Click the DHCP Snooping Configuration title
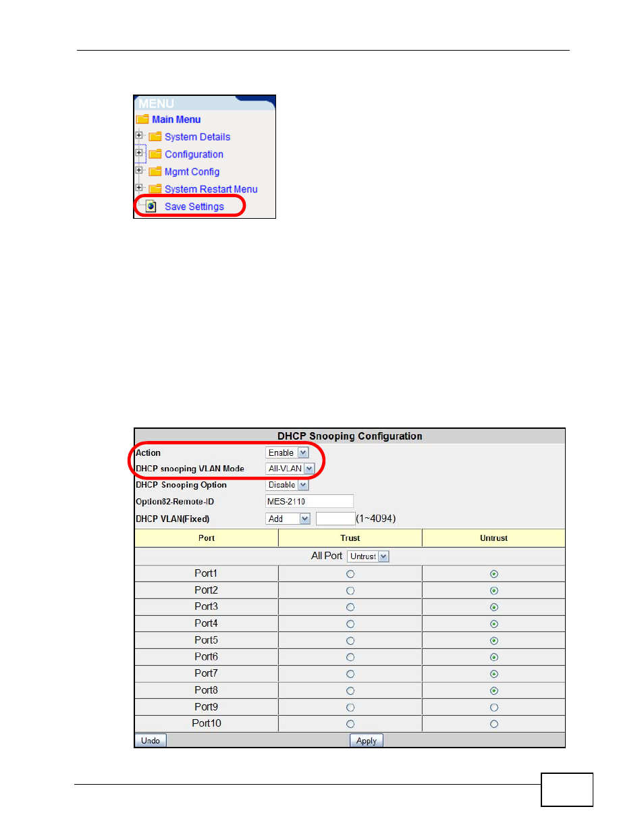The width and height of the screenshot is (644, 834). point(350,436)
